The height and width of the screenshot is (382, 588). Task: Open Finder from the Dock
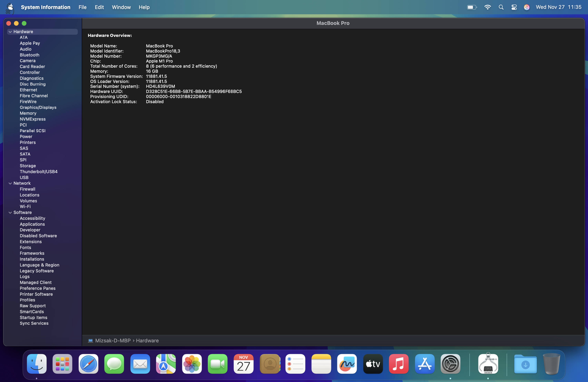[37, 364]
